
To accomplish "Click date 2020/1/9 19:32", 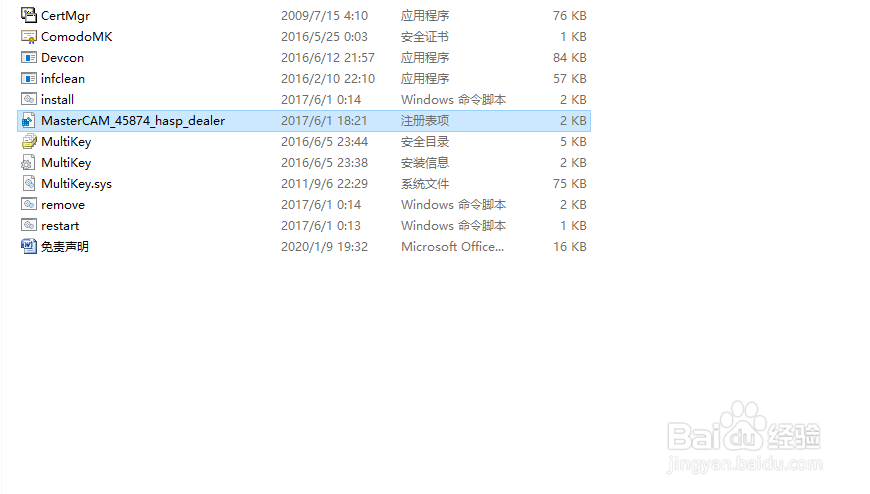I will (x=324, y=247).
